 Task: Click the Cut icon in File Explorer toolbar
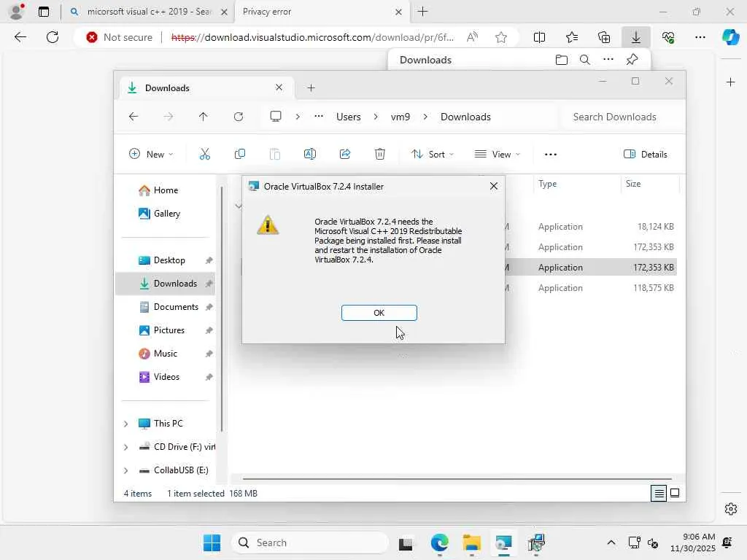(204, 154)
